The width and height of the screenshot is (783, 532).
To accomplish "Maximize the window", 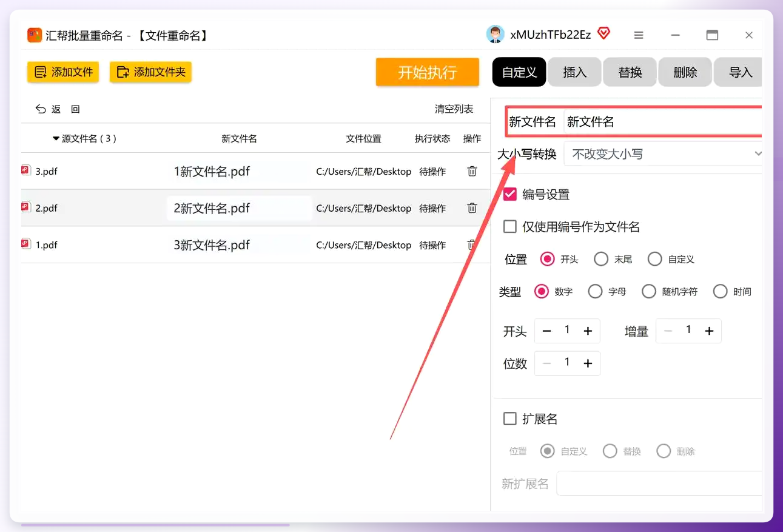I will pyautogui.click(x=712, y=35).
